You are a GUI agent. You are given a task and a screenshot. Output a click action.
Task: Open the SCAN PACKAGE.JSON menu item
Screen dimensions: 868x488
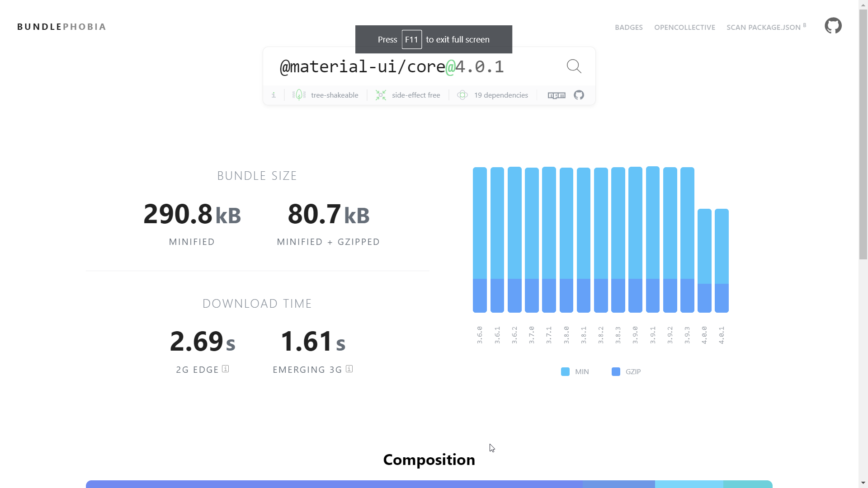[763, 27]
